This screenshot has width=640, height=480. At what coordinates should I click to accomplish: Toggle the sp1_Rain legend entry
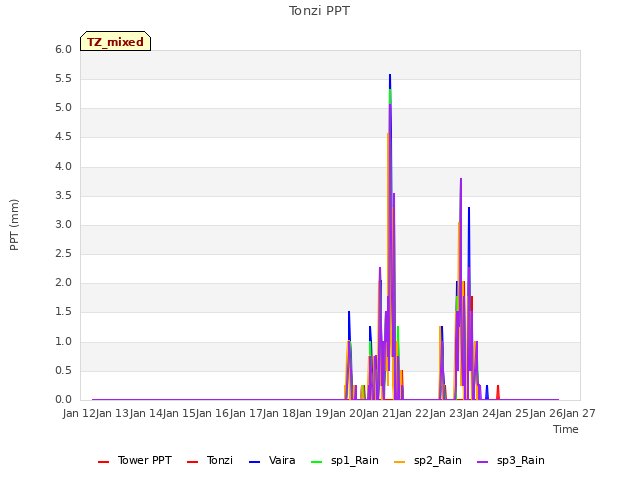click(344, 460)
